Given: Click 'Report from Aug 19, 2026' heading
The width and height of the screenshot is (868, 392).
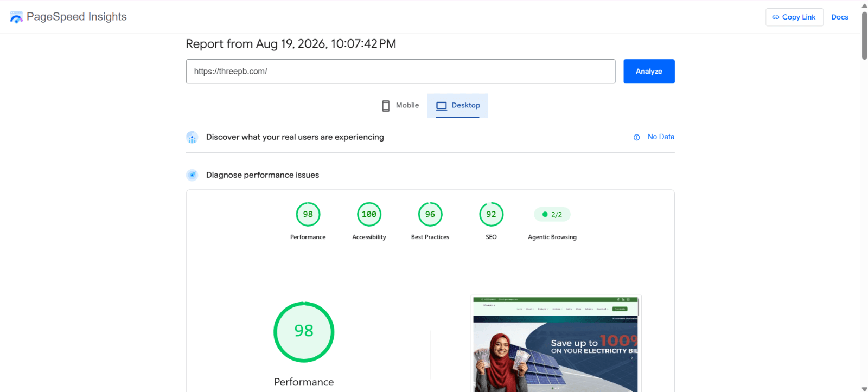Looking at the screenshot, I should [291, 44].
